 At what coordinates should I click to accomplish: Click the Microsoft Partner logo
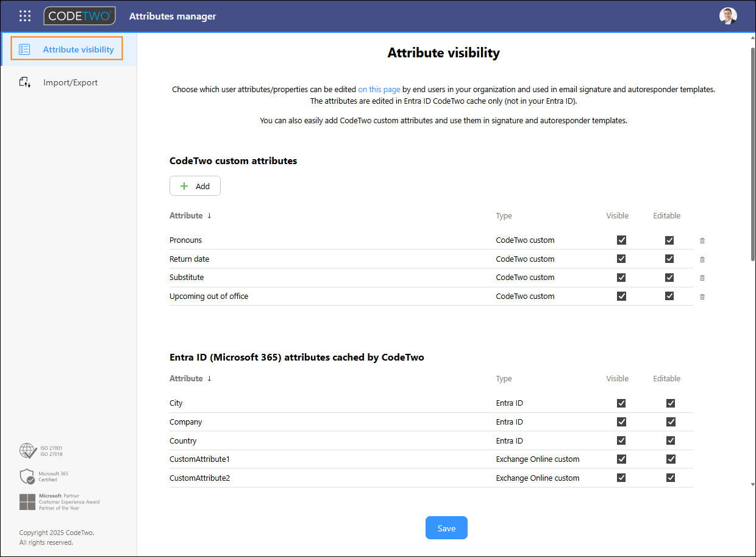(x=27, y=502)
